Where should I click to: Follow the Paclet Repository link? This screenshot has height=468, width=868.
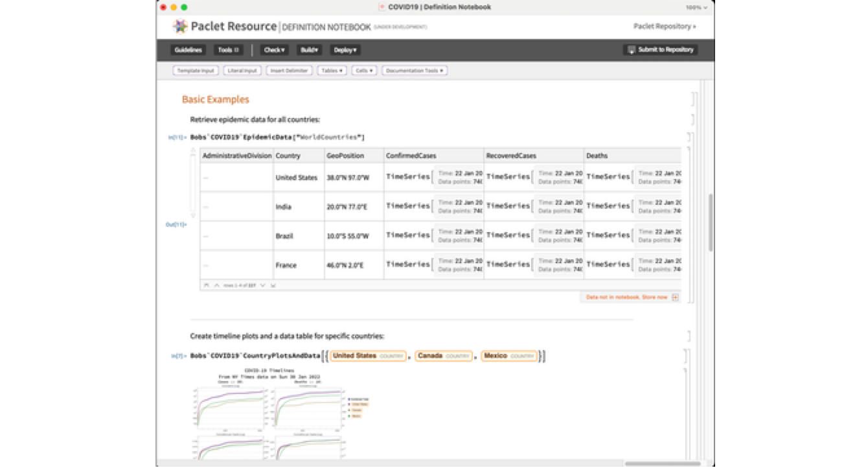click(665, 27)
